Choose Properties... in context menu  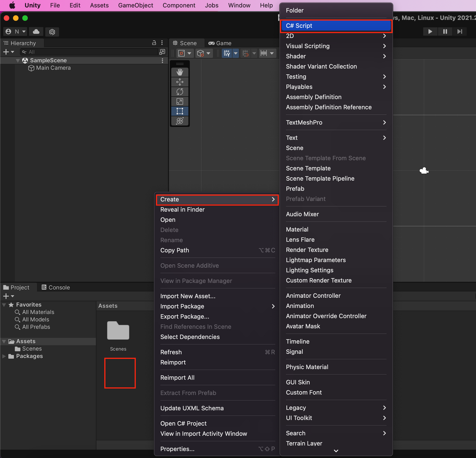218,449
